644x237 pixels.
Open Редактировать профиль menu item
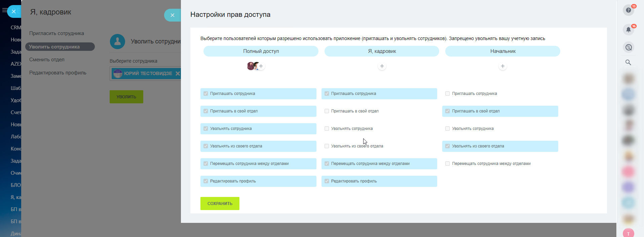[58, 73]
